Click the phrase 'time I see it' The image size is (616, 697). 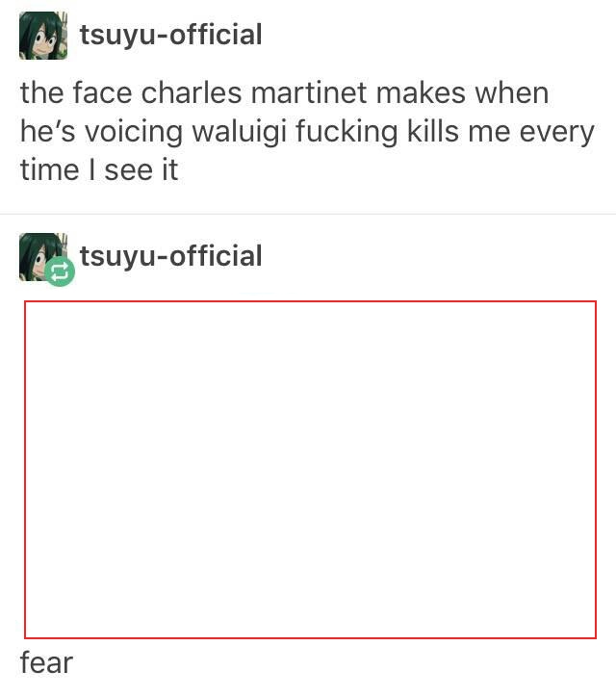[99, 170]
